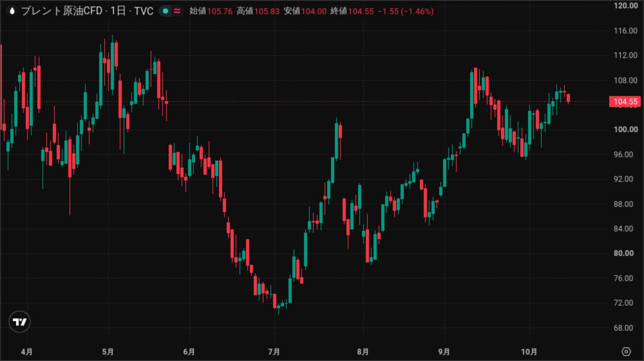Click the 9月 time axis label
This screenshot has width=644, height=361.
(444, 352)
